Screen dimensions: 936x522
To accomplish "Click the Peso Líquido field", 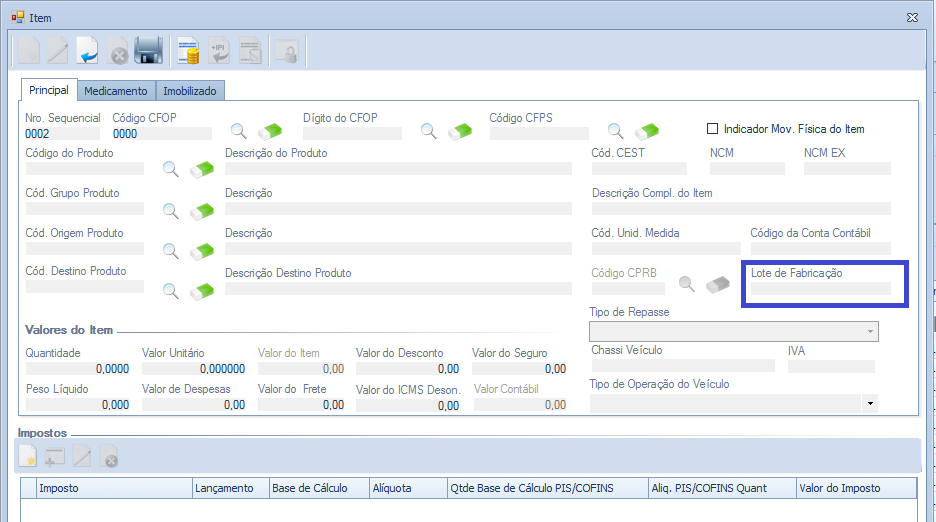I will pyautogui.click(x=78, y=404).
